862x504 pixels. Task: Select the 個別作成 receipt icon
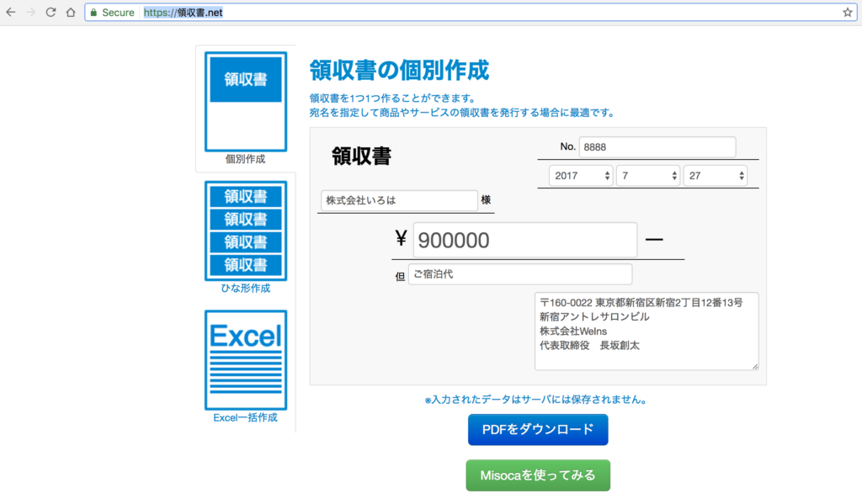[x=245, y=101]
